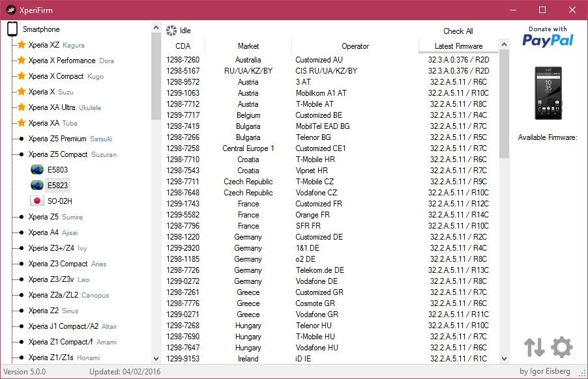Select the Xperia Z1/Z1s Honami item
Viewport: 588px width, 379px height.
[64, 358]
